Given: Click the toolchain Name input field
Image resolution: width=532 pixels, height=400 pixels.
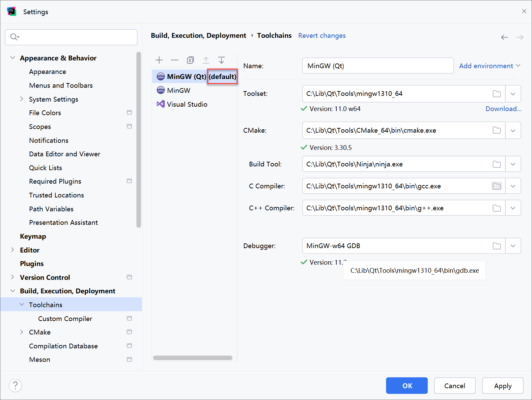Looking at the screenshot, I should point(378,66).
